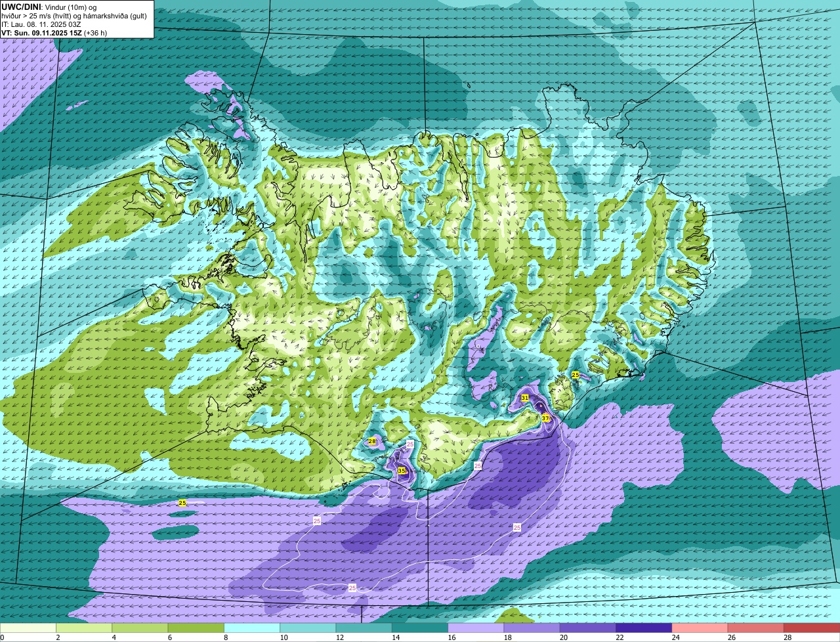The width and height of the screenshot is (840, 642).
Task: Pick the 22–24 m/s dark indigo legend swatch
Action: [644, 628]
